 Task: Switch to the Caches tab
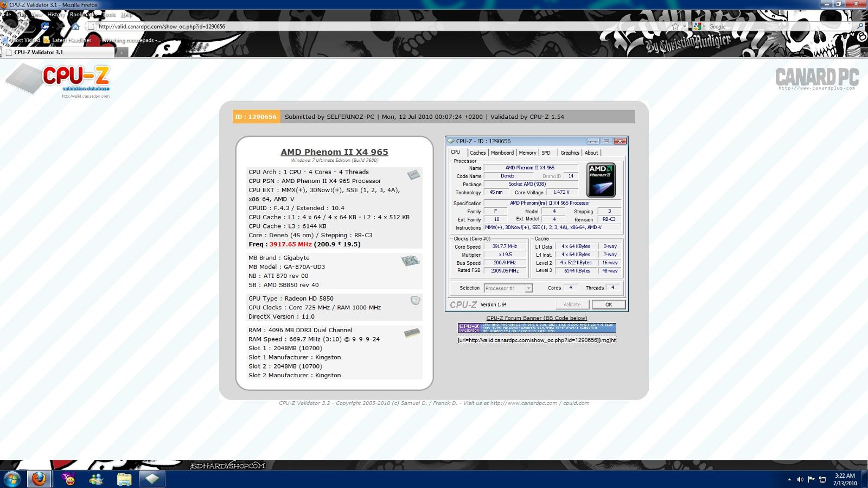tap(477, 153)
